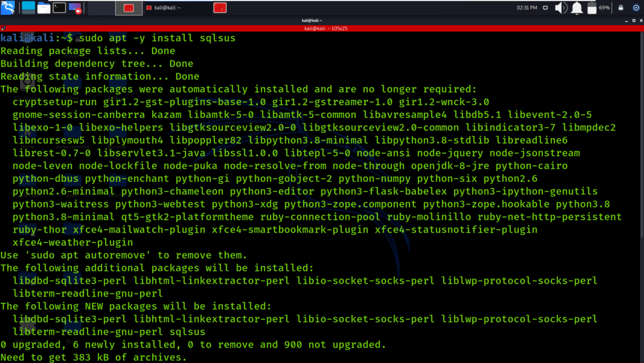Click the package name 'ruby-net-http-persistent'
The height and width of the screenshot is (363, 644).
coord(549,217)
